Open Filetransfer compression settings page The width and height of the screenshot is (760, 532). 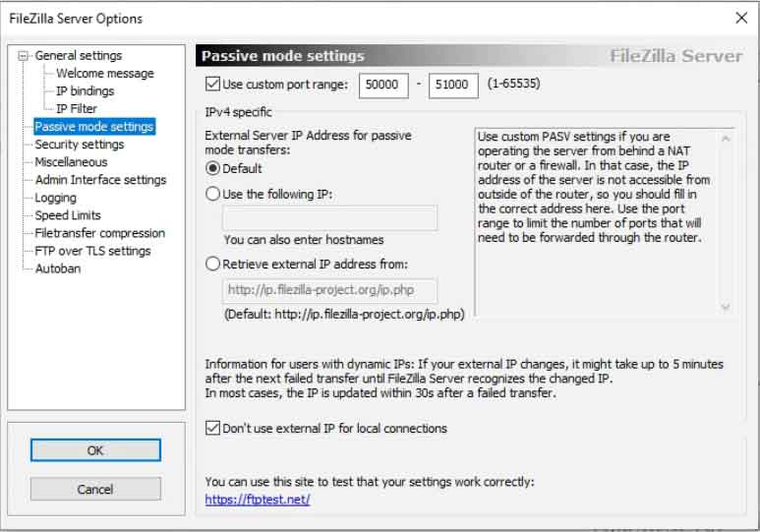99,233
